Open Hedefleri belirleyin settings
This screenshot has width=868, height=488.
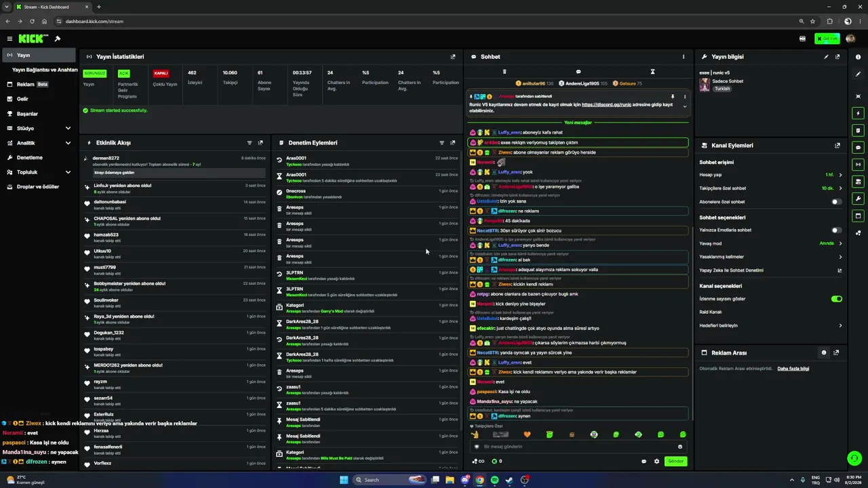pyautogui.click(x=770, y=325)
